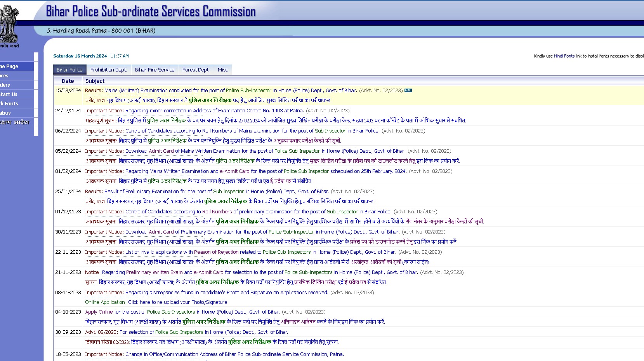Open the Notices sidebar menu item
The width and height of the screenshot is (644, 361).
click(x=17, y=75)
